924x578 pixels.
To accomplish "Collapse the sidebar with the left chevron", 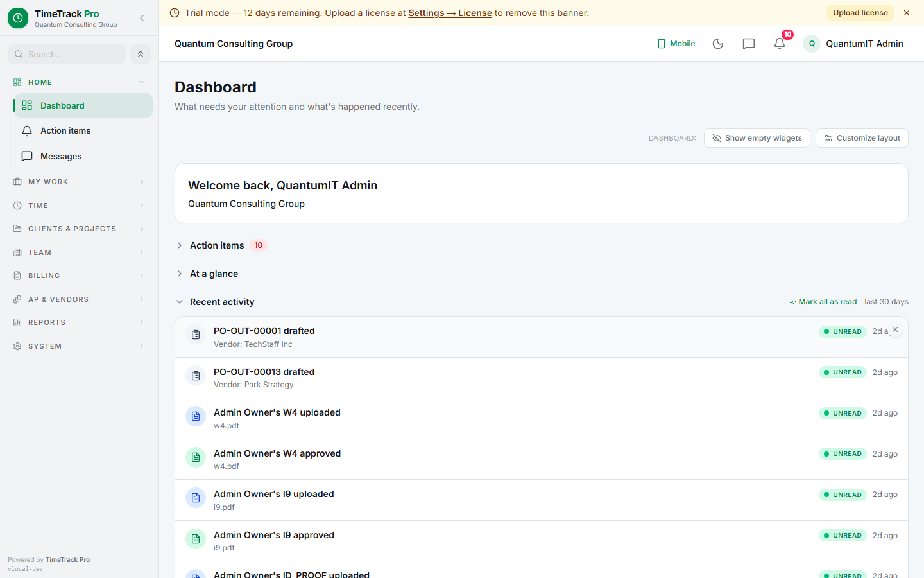I will [142, 18].
